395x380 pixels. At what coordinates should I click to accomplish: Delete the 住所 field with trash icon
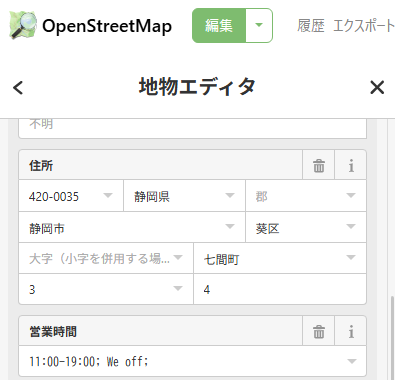coord(318,165)
